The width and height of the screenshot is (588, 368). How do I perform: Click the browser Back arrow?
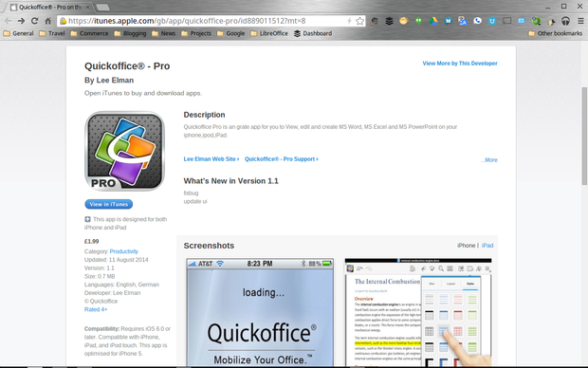[x=8, y=21]
